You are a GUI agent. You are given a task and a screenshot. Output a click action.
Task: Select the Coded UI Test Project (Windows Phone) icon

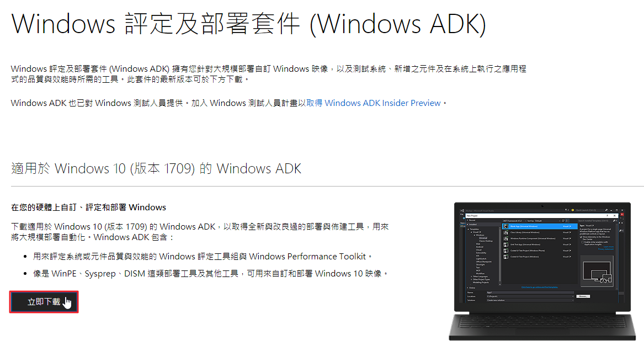click(x=506, y=251)
